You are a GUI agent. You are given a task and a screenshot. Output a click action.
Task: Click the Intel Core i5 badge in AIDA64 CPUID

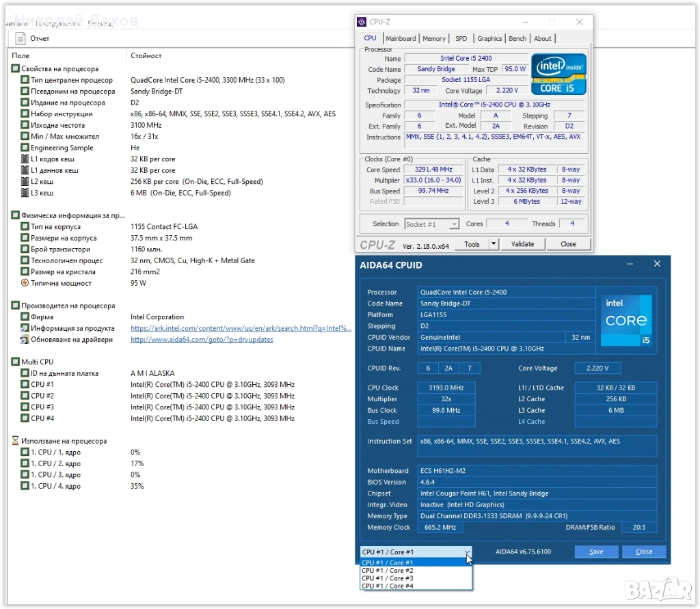628,320
